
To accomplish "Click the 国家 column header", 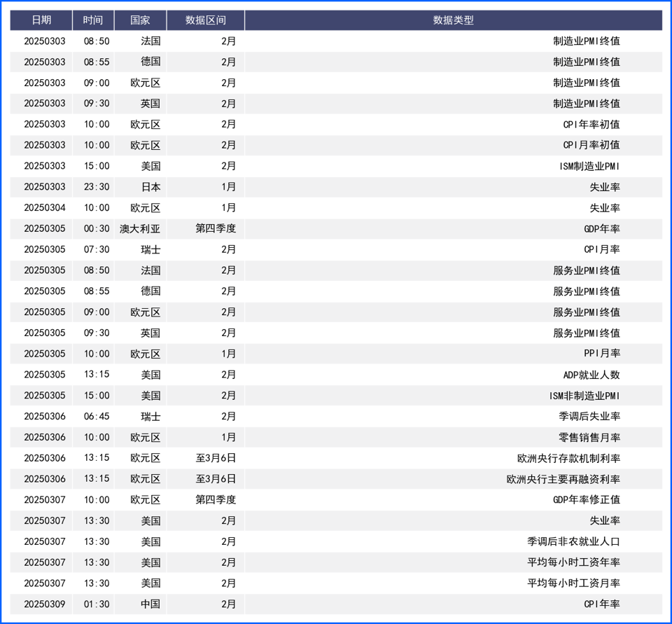I will pyautogui.click(x=140, y=20).
